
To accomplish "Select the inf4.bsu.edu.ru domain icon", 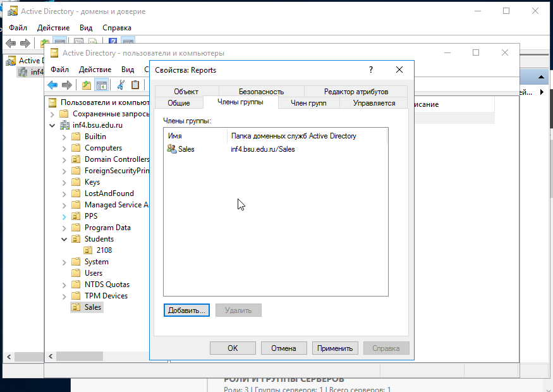I will click(x=64, y=125).
